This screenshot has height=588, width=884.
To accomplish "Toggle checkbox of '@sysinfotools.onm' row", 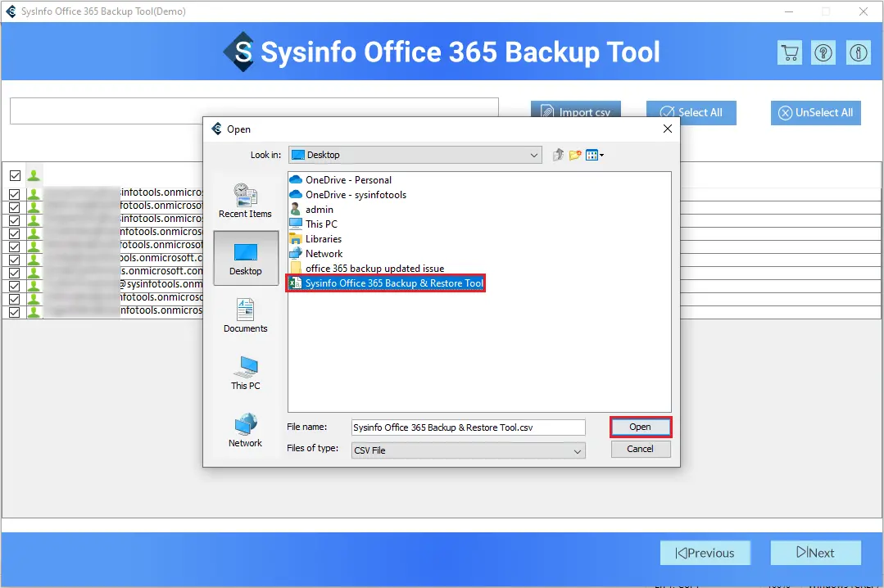I will 15,286.
